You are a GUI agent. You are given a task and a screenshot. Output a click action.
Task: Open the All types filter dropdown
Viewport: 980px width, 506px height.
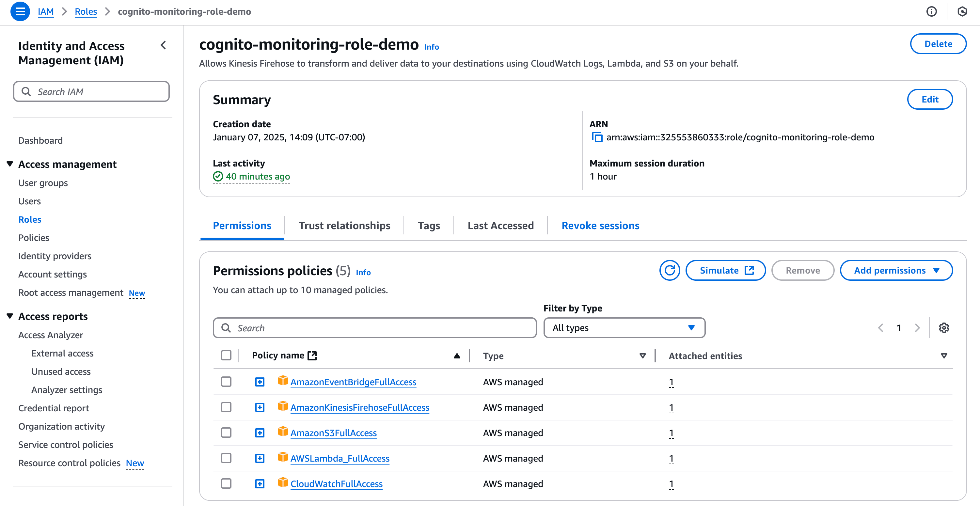[624, 327]
